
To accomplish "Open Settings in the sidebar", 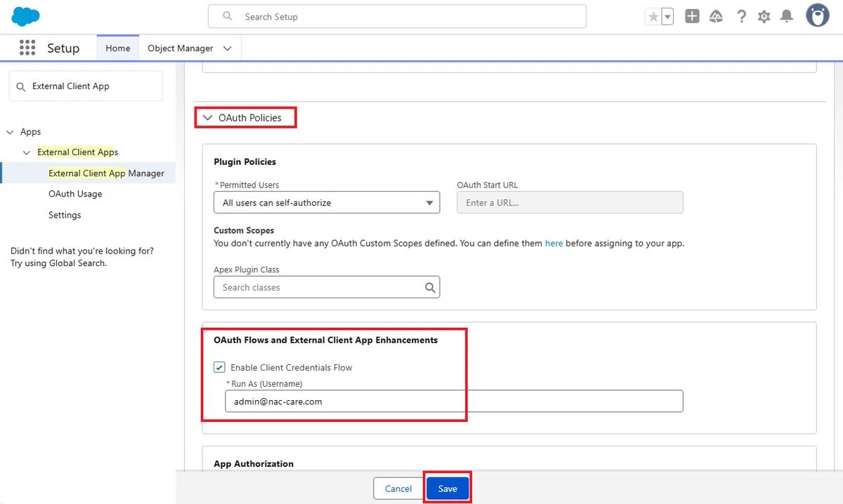I will point(65,215).
